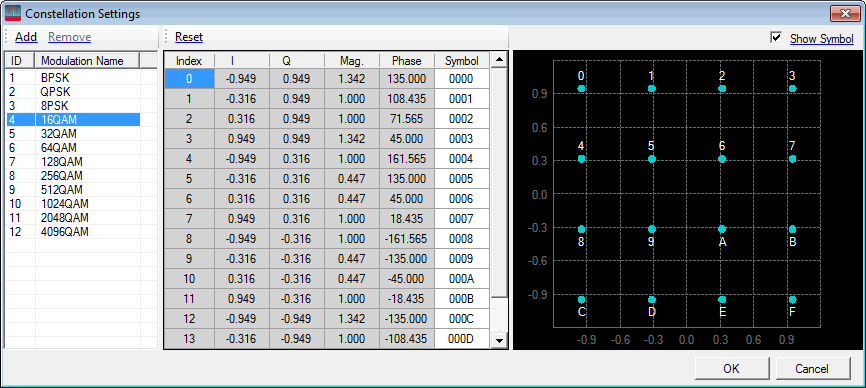Edit symbol cell 000B
The height and width of the screenshot is (388, 866).
click(x=462, y=299)
